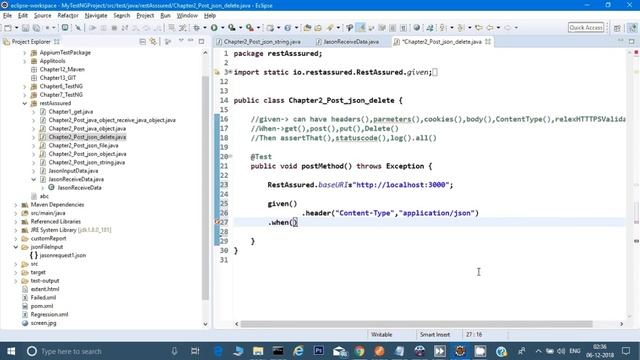Image resolution: width=640 pixels, height=360 pixels.
Task: Click the Java perspective icon at right
Action: [632, 28]
